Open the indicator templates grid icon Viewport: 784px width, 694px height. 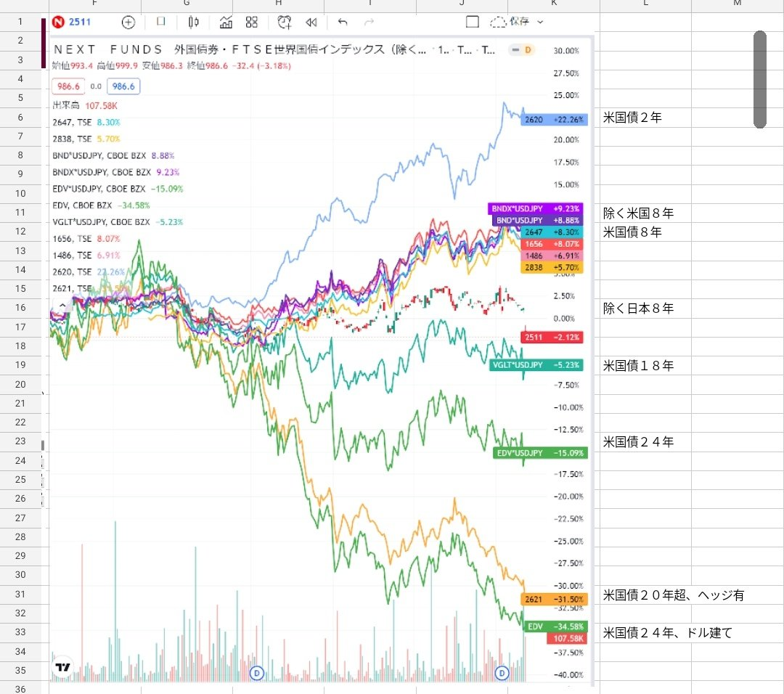[x=252, y=22]
